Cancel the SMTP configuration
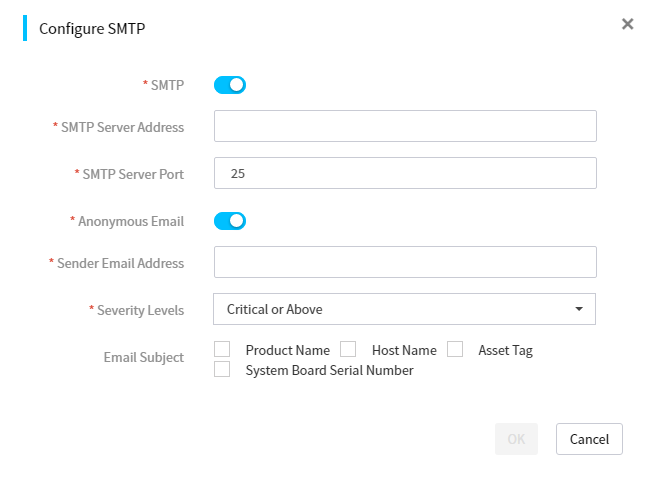The image size is (656, 483). [x=589, y=439]
